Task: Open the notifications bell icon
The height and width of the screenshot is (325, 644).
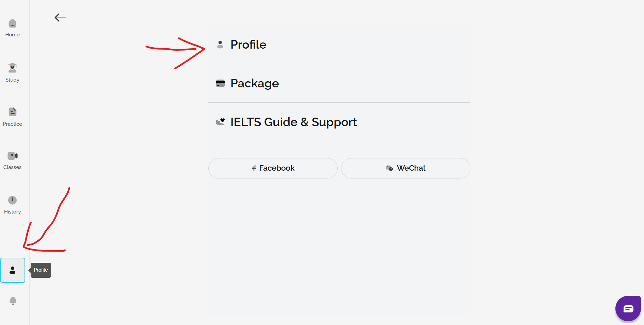Action: [x=13, y=301]
